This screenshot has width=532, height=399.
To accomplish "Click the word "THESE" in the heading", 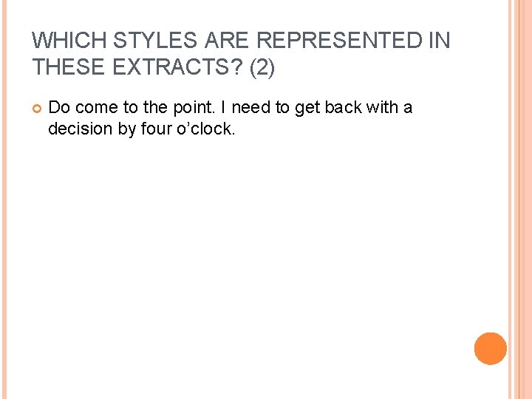I will click(x=69, y=66).
